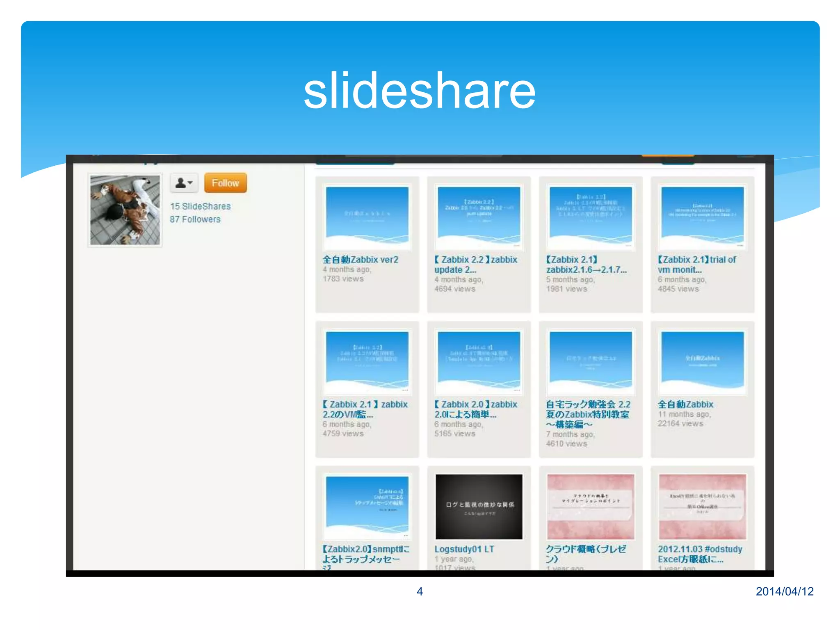
Task: Click the slide page number 4
Action: coord(420,591)
